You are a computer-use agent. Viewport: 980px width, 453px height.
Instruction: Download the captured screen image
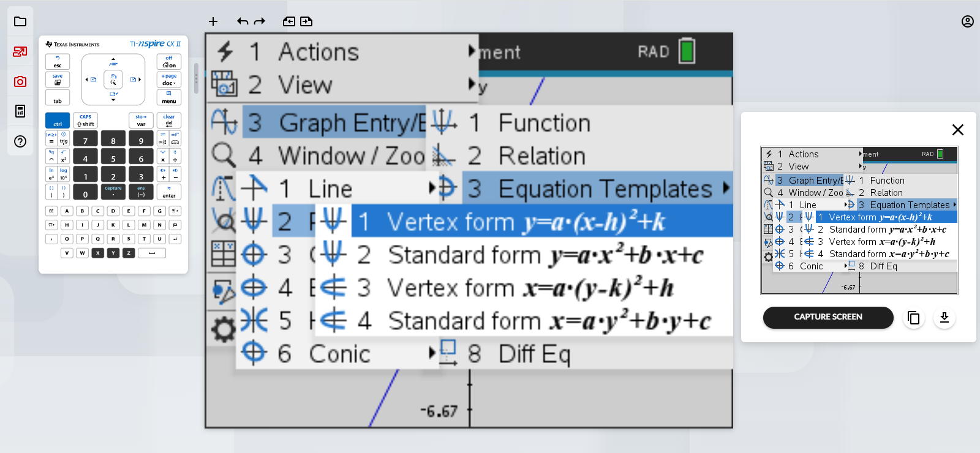click(944, 318)
